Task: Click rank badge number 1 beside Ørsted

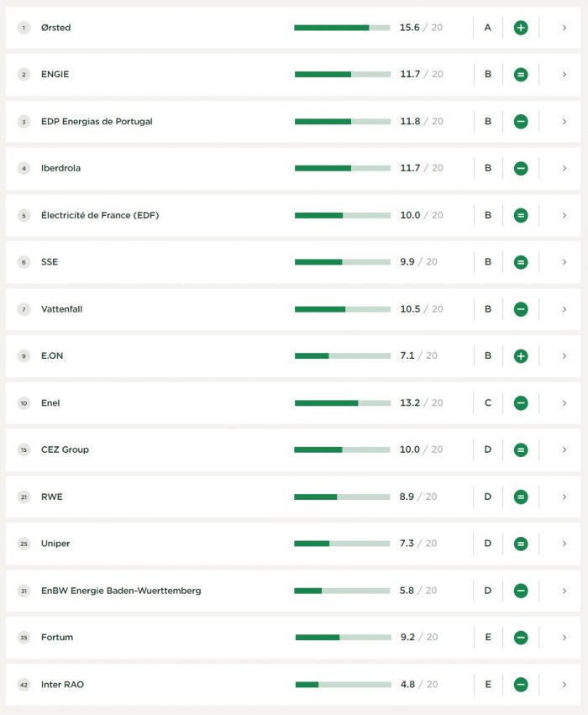Action: click(24, 28)
